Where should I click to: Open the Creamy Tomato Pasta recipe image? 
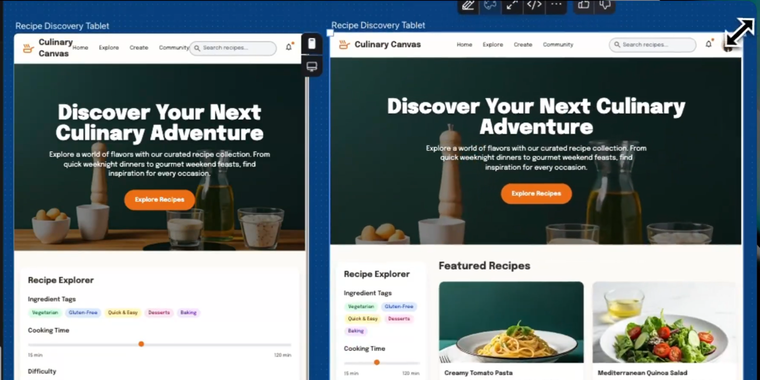(511, 322)
